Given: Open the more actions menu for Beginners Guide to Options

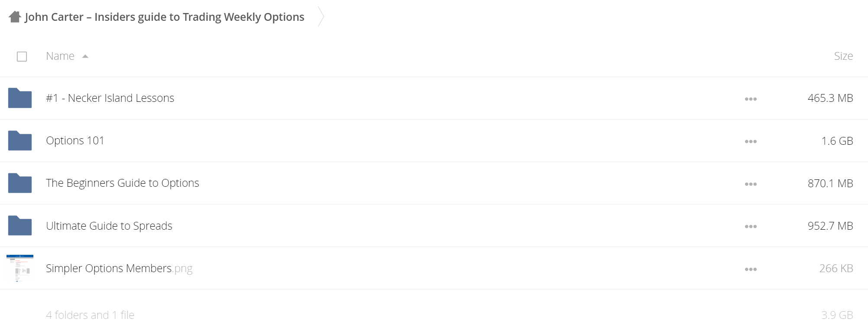Looking at the screenshot, I should (751, 184).
